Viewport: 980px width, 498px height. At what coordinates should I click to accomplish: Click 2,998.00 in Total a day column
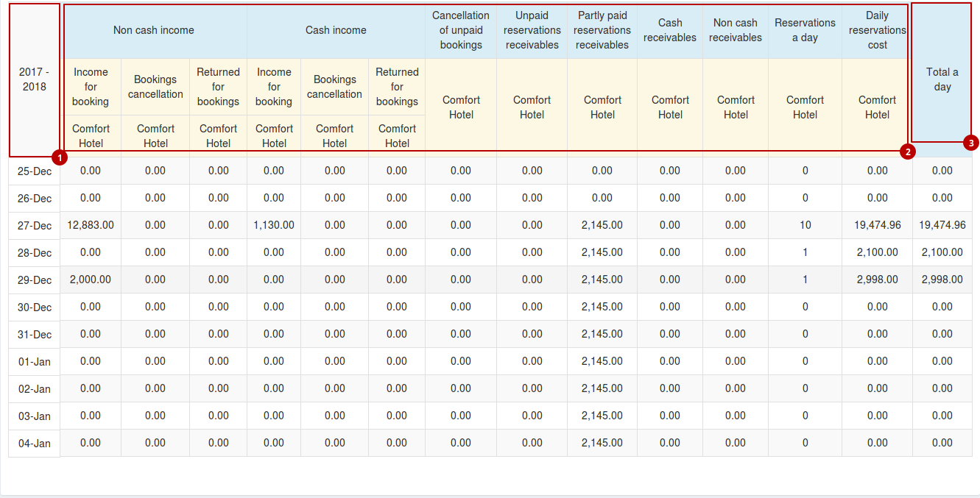pos(942,280)
